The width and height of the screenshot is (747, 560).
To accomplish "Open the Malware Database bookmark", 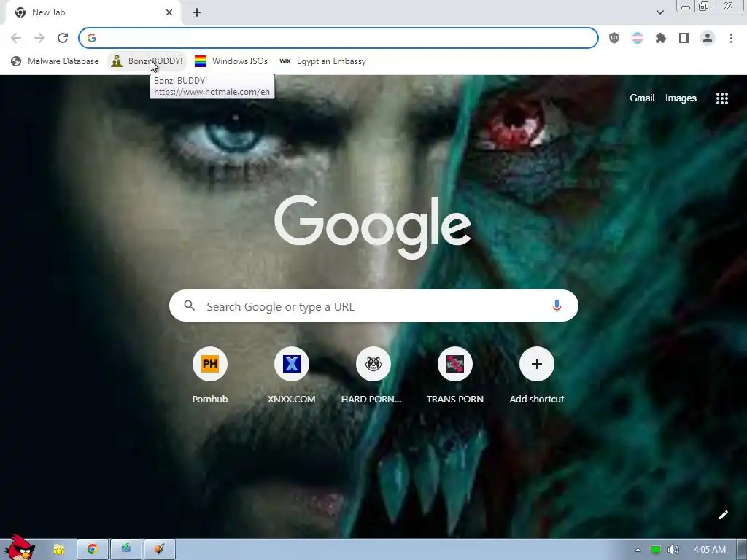I will (x=55, y=61).
